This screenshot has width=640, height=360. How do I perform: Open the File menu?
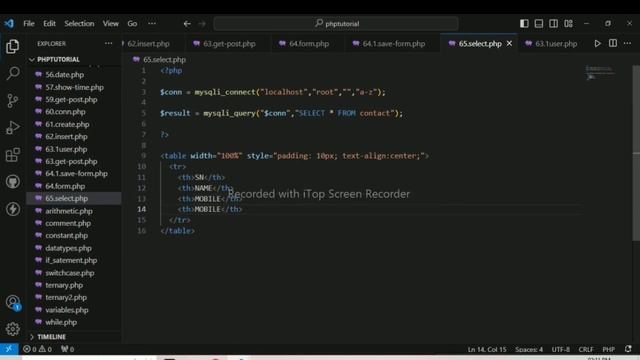[x=29, y=24]
